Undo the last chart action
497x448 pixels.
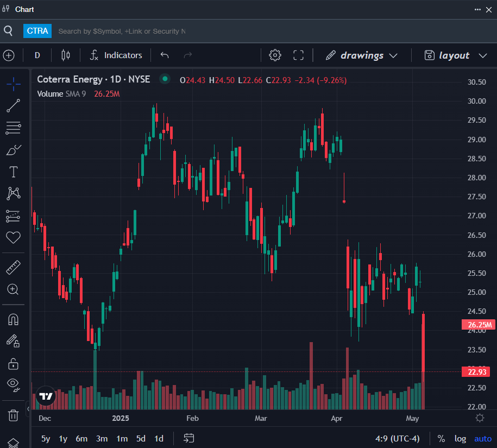coord(165,55)
